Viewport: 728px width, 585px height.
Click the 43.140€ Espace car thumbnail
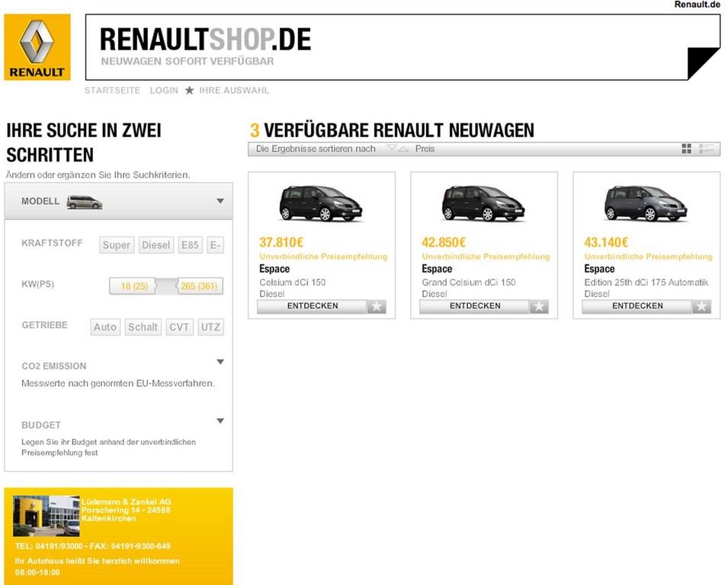[646, 203]
